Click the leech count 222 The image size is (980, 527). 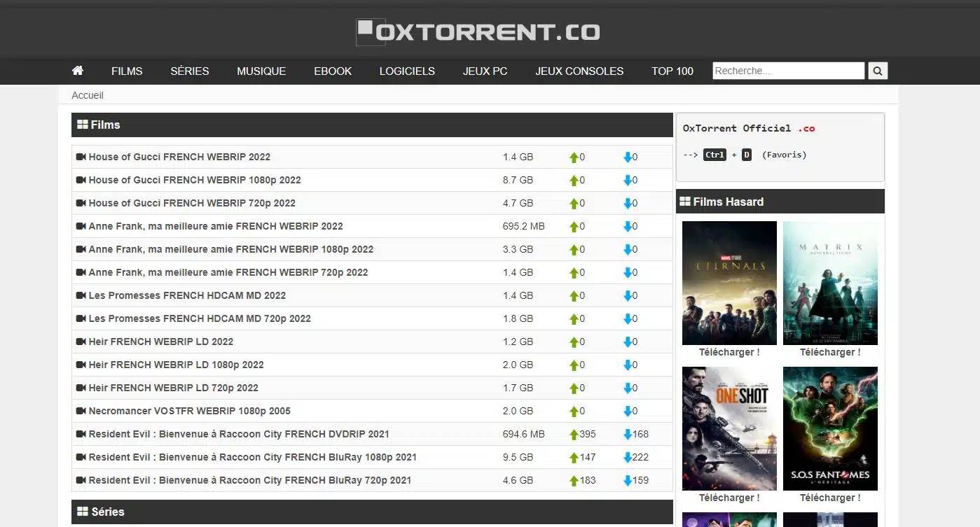click(640, 457)
